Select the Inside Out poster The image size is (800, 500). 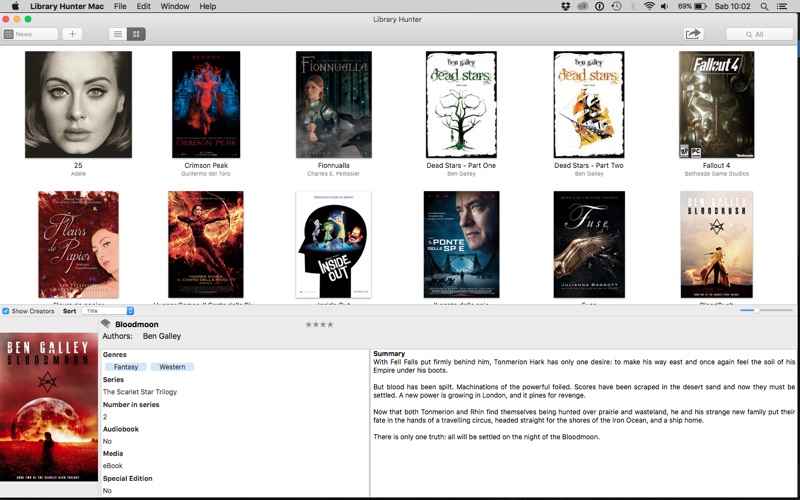334,244
